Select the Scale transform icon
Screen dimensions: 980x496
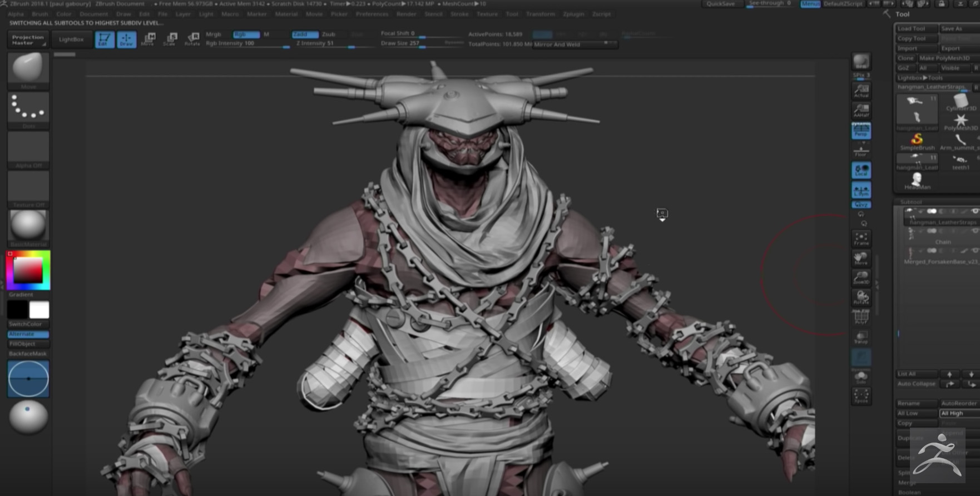(x=170, y=39)
